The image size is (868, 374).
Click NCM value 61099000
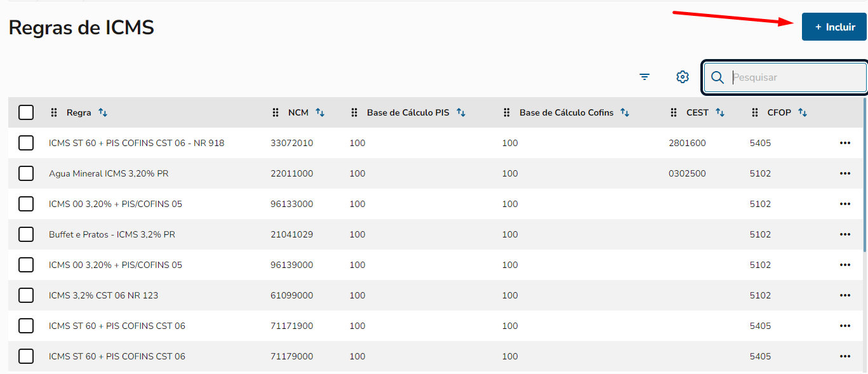[x=291, y=295]
